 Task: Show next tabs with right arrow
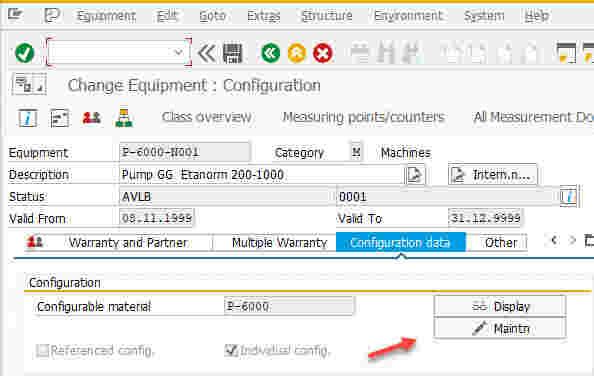572,240
